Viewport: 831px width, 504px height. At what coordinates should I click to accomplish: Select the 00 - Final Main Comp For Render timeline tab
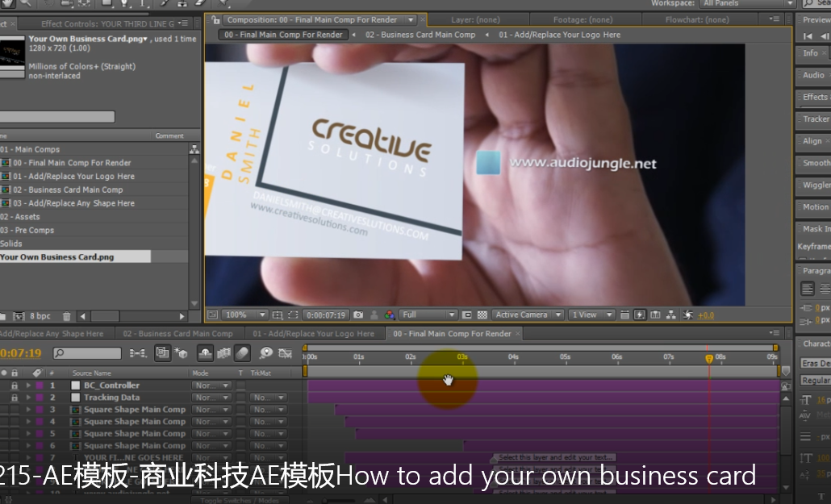pyautogui.click(x=452, y=334)
